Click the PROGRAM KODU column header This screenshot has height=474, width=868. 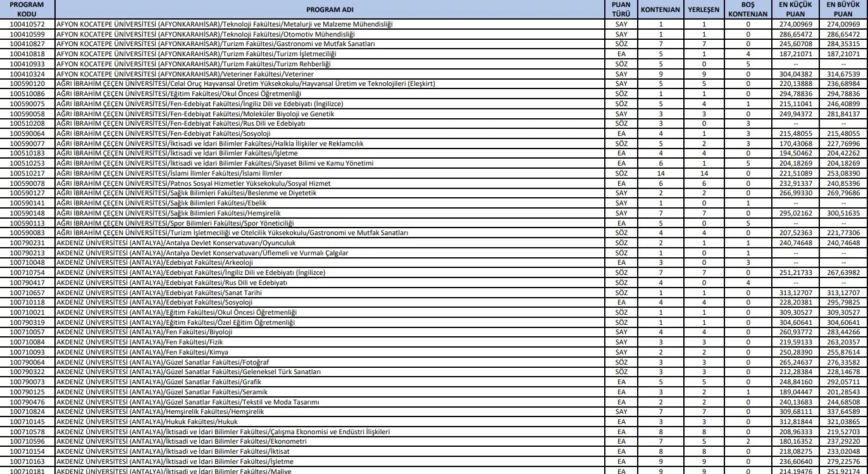point(28,9)
